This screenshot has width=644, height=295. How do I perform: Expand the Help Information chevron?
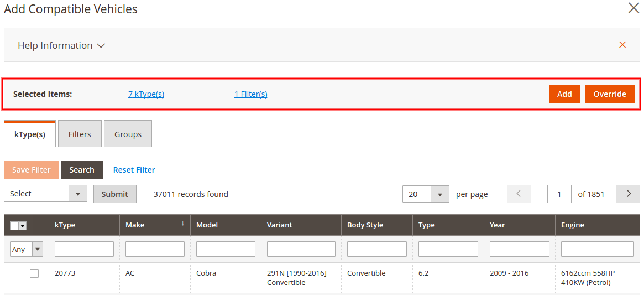[101, 46]
